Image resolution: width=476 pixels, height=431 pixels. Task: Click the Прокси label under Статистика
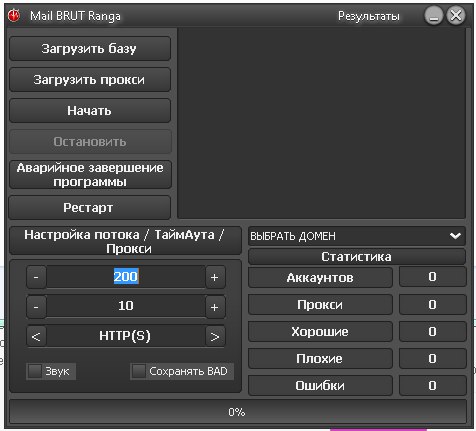[x=320, y=304]
